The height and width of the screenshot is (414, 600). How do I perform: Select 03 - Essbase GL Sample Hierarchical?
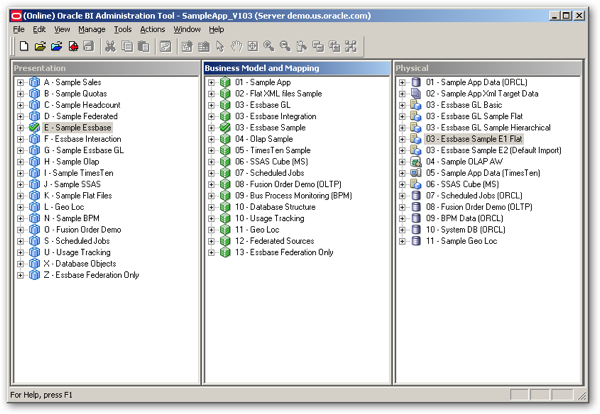click(x=488, y=127)
